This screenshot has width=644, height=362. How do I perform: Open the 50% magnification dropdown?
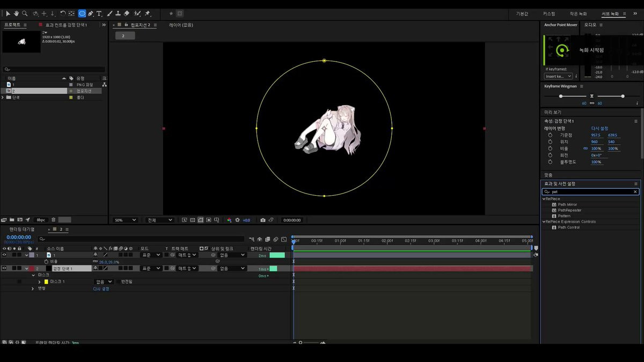pos(126,220)
